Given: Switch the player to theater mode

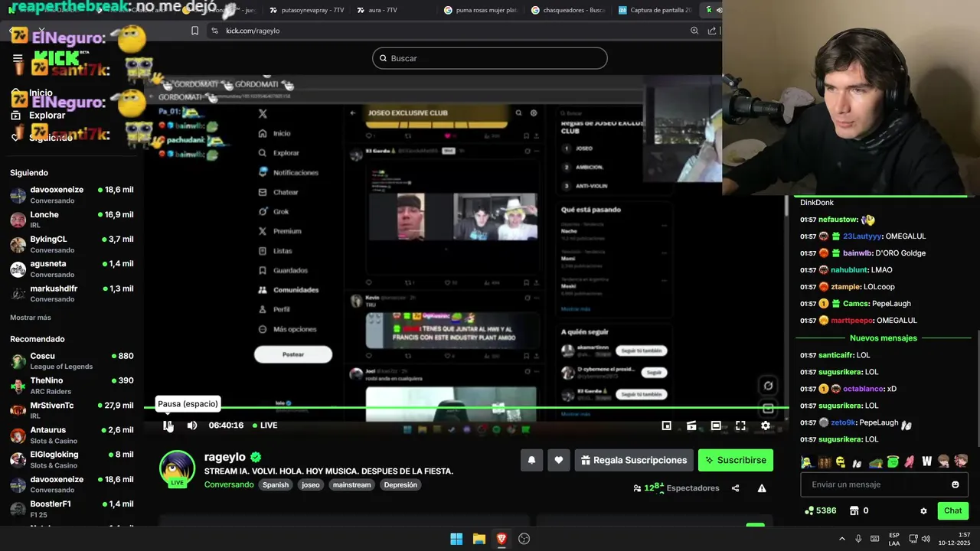Looking at the screenshot, I should (x=716, y=425).
